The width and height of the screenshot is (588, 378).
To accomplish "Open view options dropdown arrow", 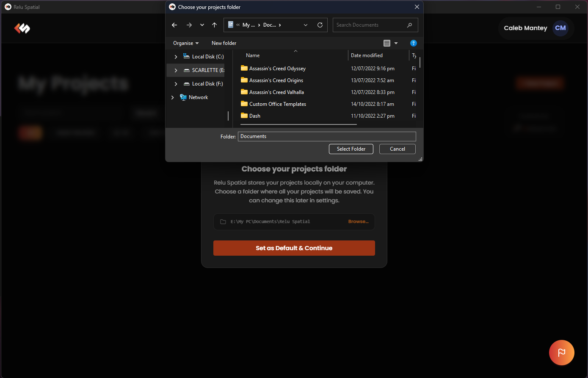I will click(x=396, y=43).
